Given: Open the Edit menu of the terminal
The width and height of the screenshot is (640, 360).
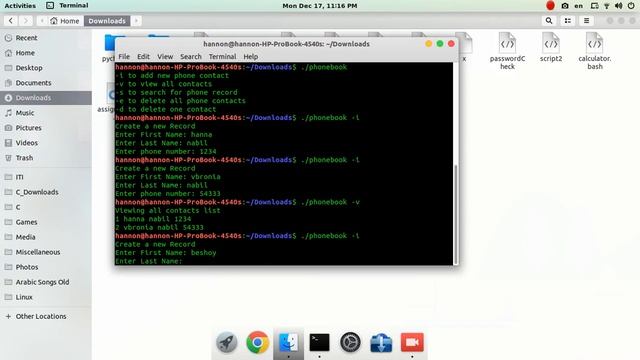Looking at the screenshot, I should (x=143, y=57).
